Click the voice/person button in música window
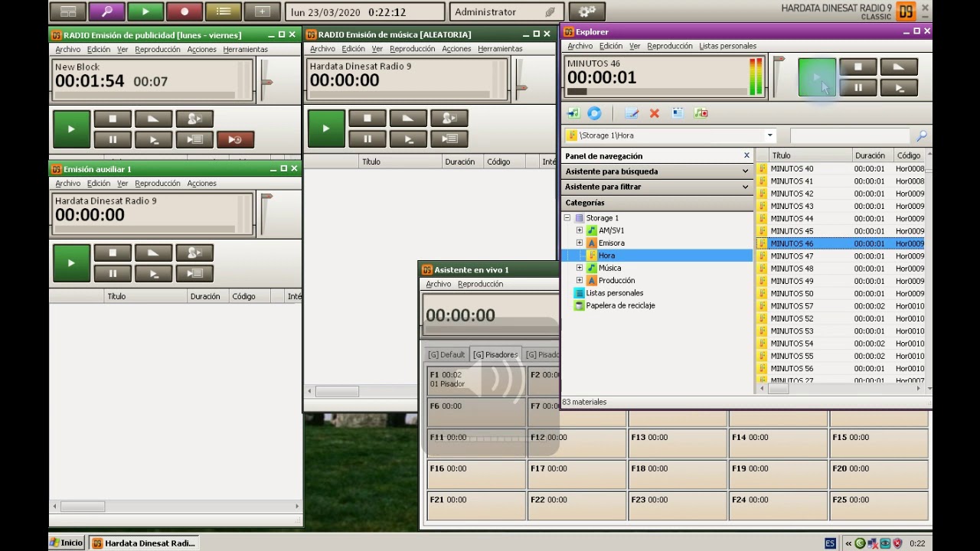 [449, 118]
